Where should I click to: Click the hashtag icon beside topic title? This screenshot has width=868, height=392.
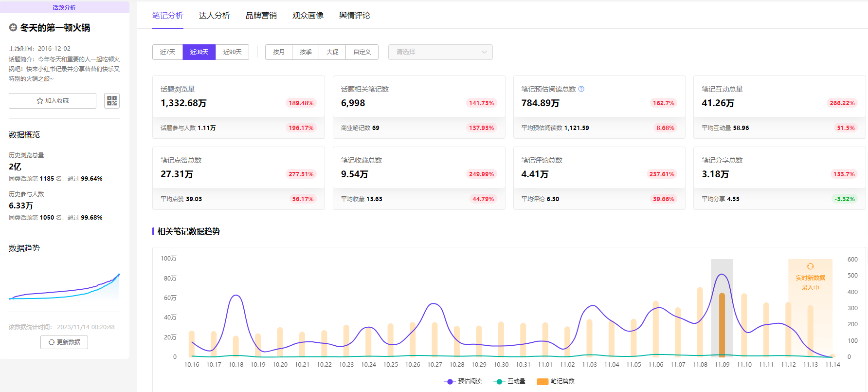pos(13,28)
